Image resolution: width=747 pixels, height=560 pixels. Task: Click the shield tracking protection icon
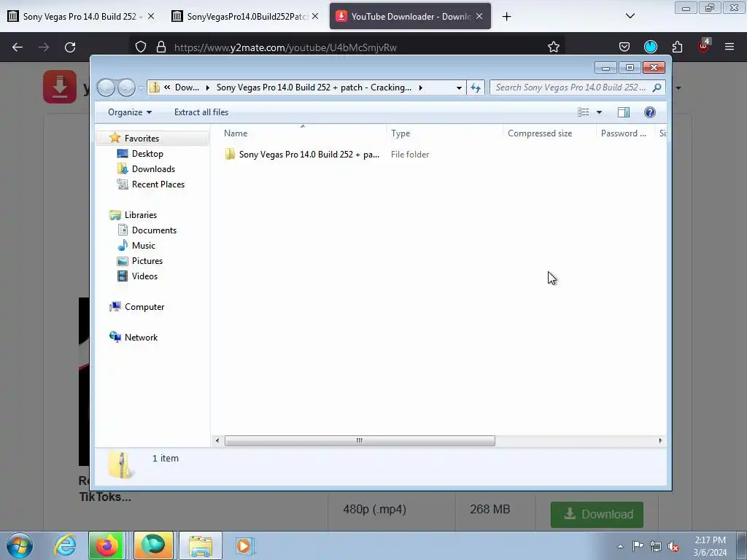tap(141, 47)
